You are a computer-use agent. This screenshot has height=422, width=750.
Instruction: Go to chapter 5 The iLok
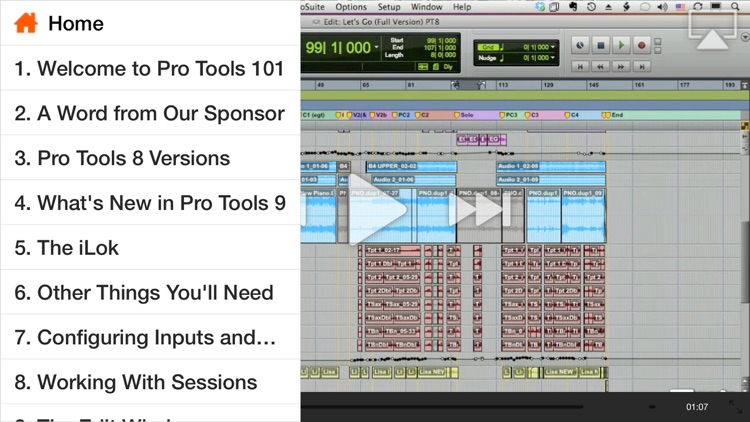[x=150, y=247]
